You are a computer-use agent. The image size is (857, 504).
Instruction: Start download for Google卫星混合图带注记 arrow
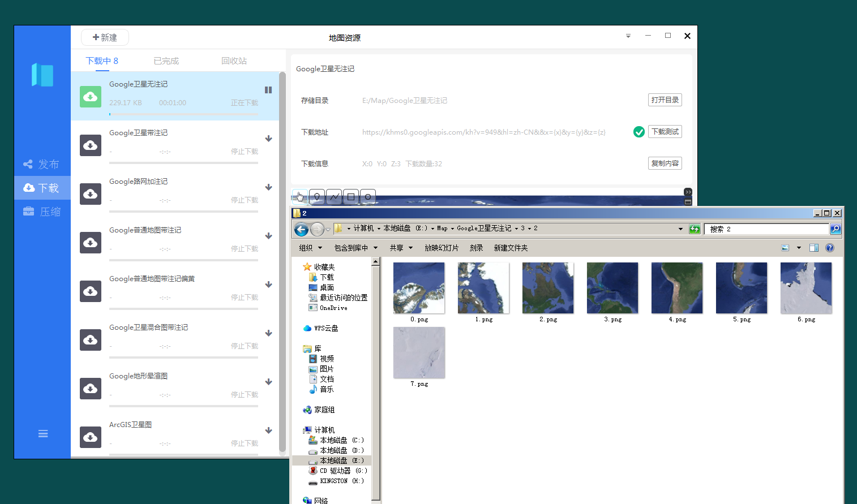(x=268, y=333)
